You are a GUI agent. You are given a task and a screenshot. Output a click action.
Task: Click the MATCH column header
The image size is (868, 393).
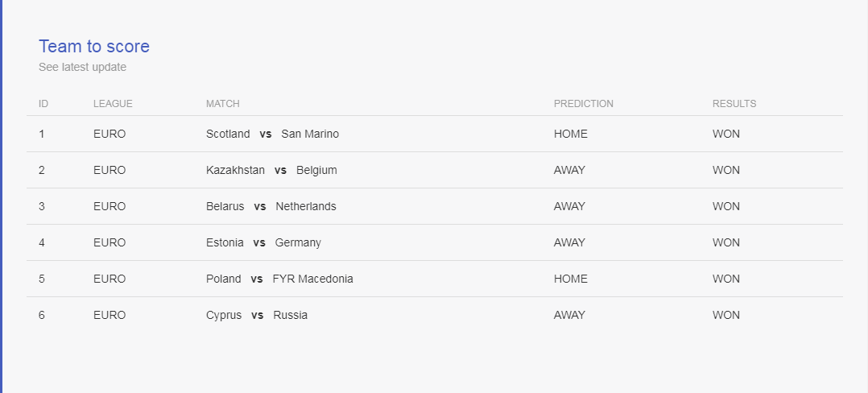[222, 104]
